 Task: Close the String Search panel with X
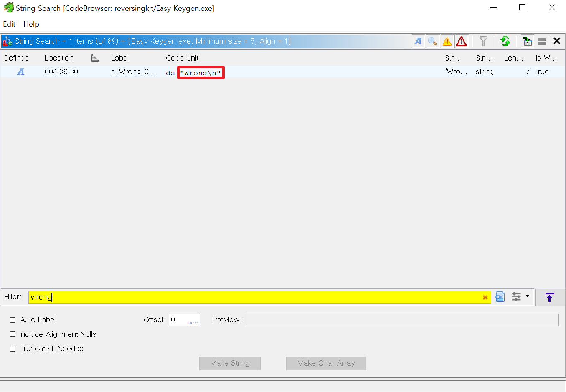click(557, 41)
